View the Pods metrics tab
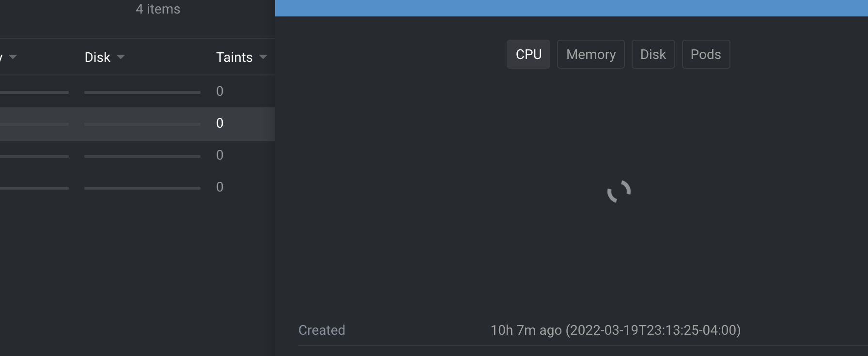868x356 pixels. [706, 54]
